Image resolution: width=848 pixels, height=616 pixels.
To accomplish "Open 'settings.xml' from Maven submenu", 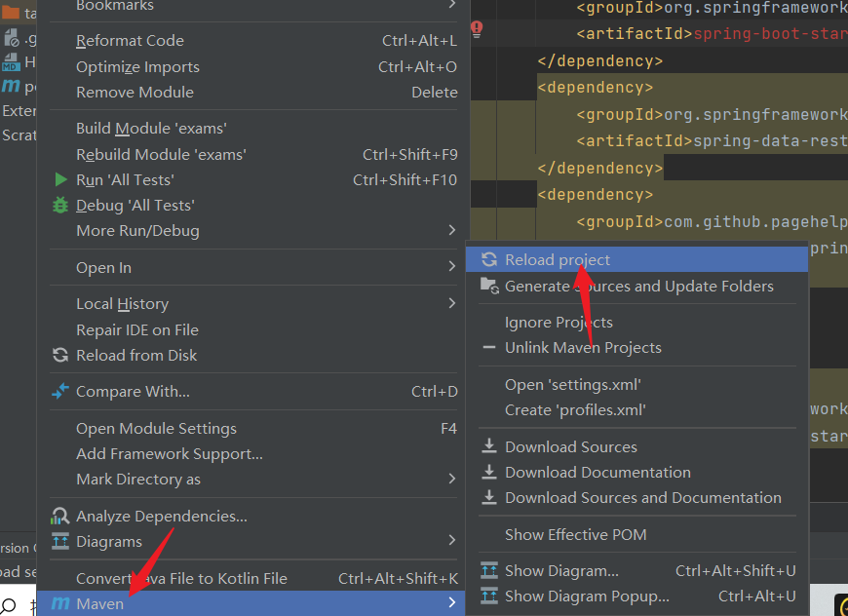I will click(x=637, y=385).
